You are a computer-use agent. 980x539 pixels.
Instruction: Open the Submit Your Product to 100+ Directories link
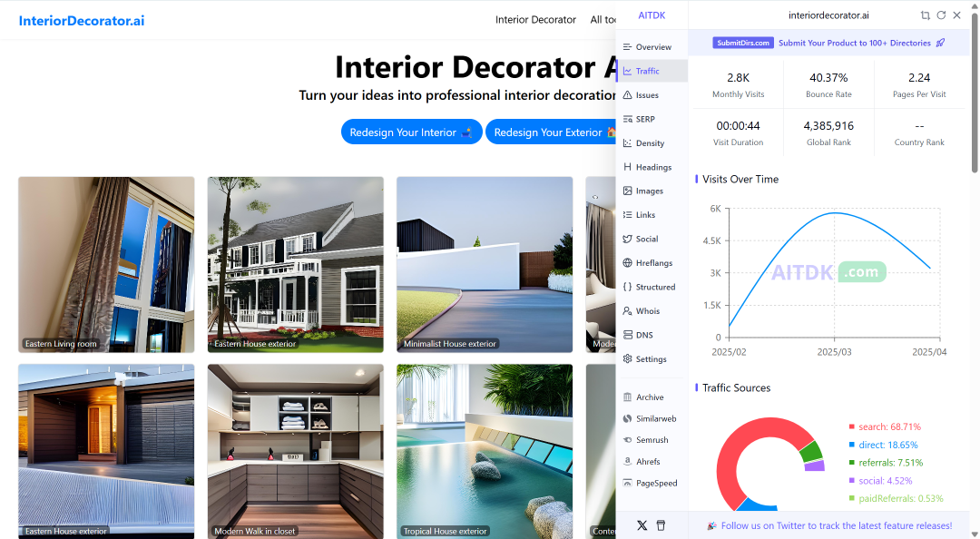pyautogui.click(x=855, y=44)
